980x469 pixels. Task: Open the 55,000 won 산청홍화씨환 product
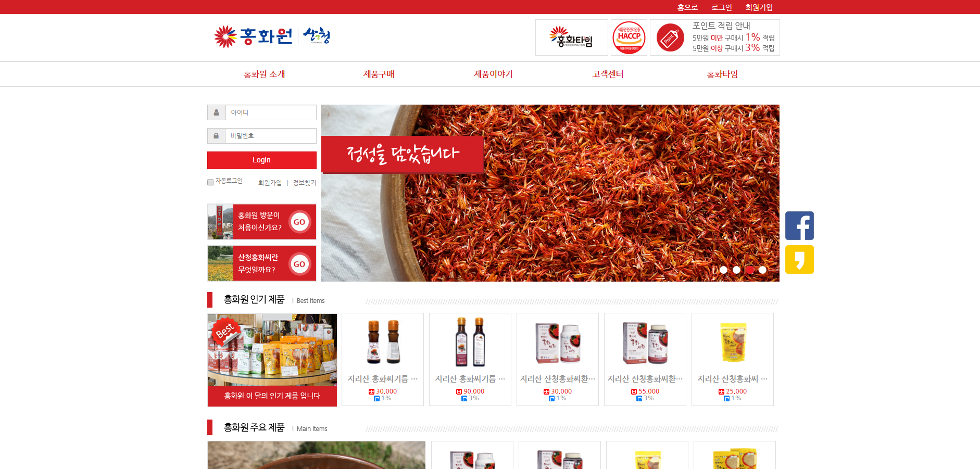point(645,359)
